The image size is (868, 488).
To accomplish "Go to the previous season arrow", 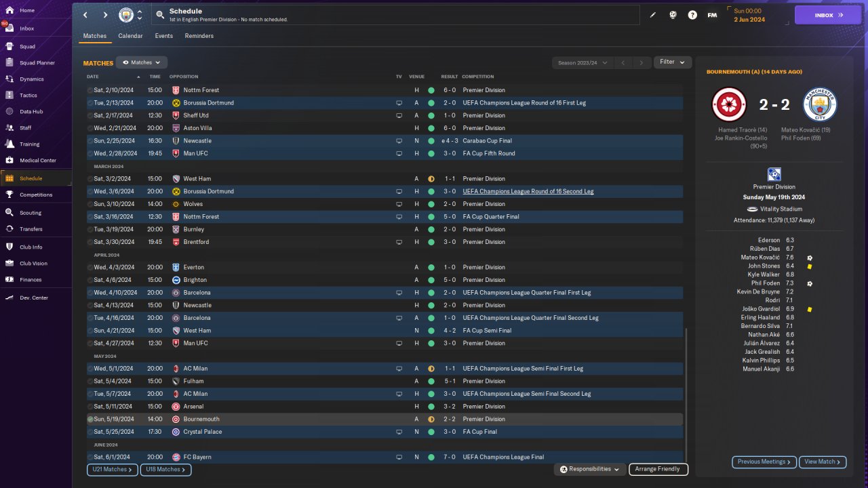I will 623,63.
